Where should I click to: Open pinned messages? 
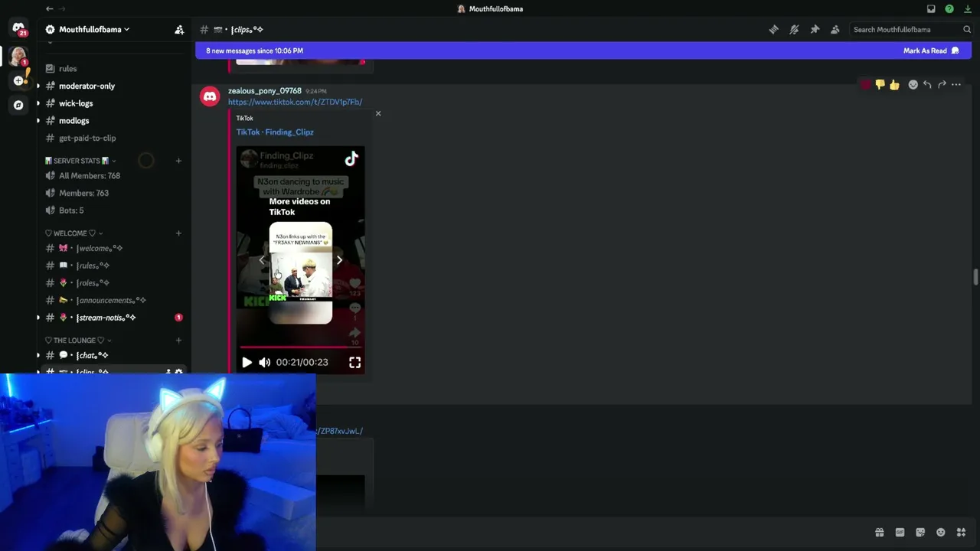click(x=815, y=29)
